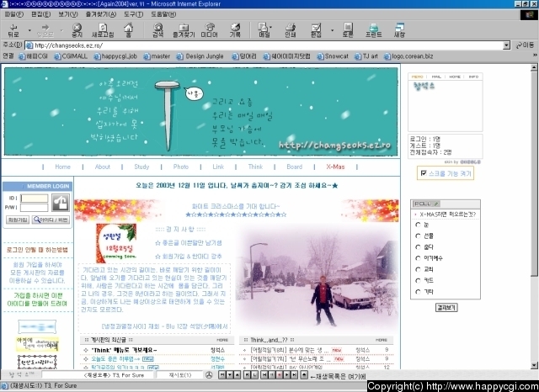The width and height of the screenshot is (539, 392).
Task: Open the Snowcat favorite link
Action: tap(333, 56)
